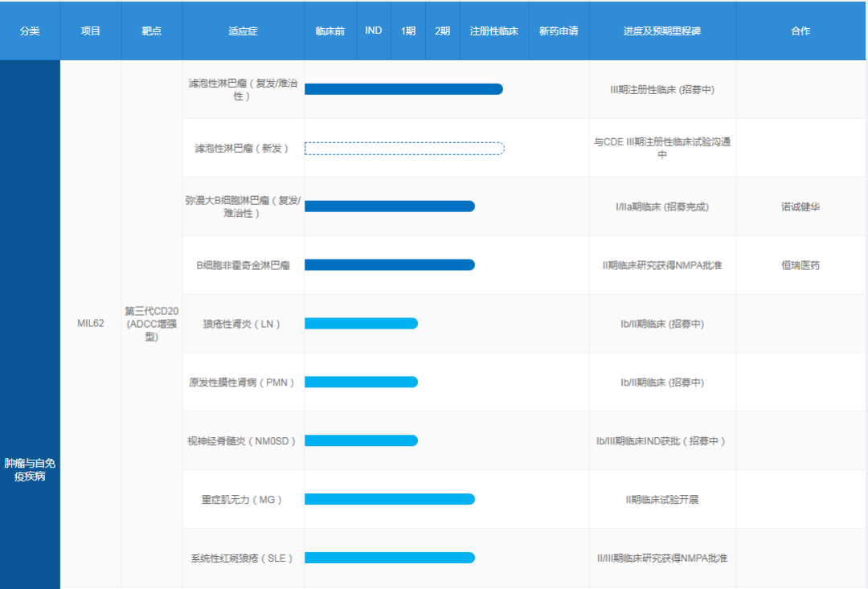Image resolution: width=868 pixels, height=589 pixels.
Task: Click the B细胞非霍奇金淋巴瘤 progress bar
Action: coord(389,265)
